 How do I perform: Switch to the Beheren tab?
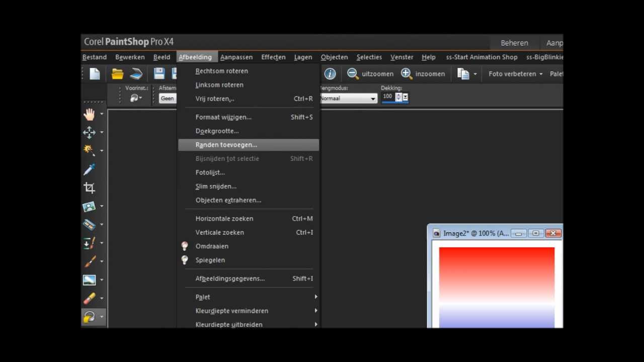click(514, 43)
